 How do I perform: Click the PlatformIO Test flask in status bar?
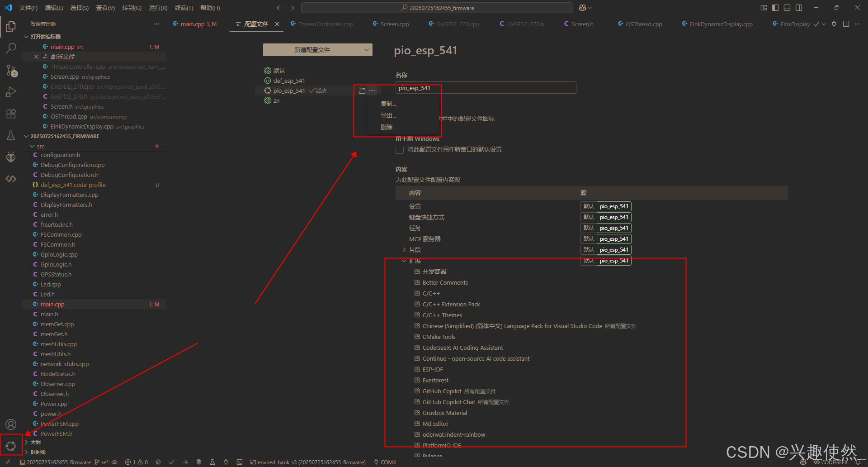coord(212,462)
